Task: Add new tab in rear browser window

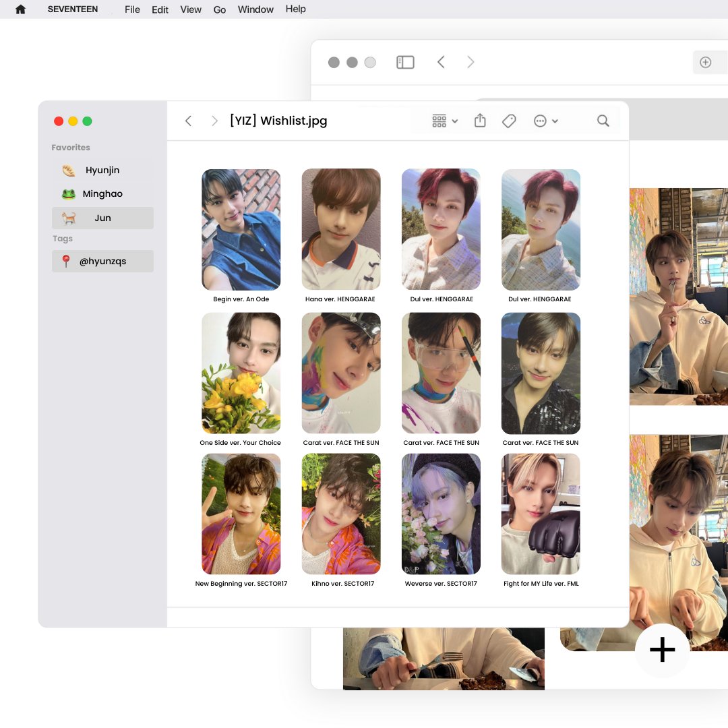Action: click(705, 62)
